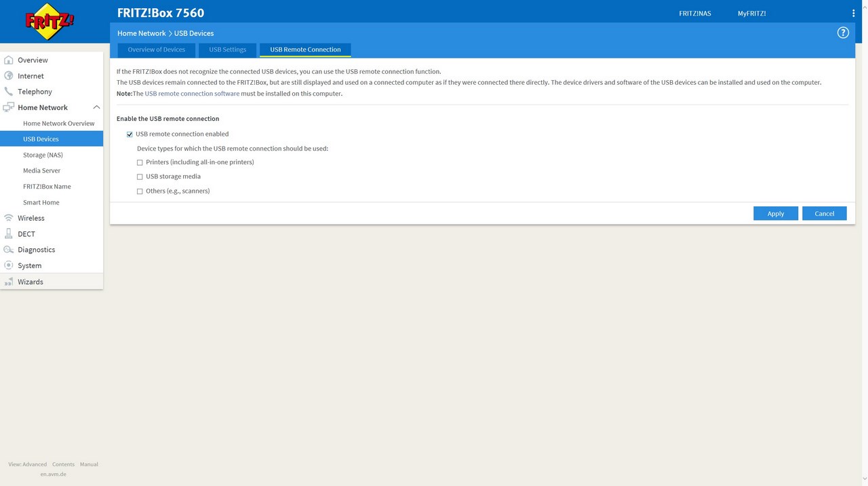Visit en.avm.de footer link
868x486 pixels.
coord(53,474)
